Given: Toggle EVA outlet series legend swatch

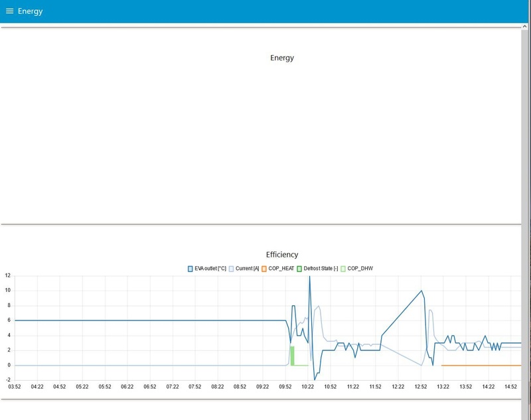Looking at the screenshot, I should (x=190, y=269).
